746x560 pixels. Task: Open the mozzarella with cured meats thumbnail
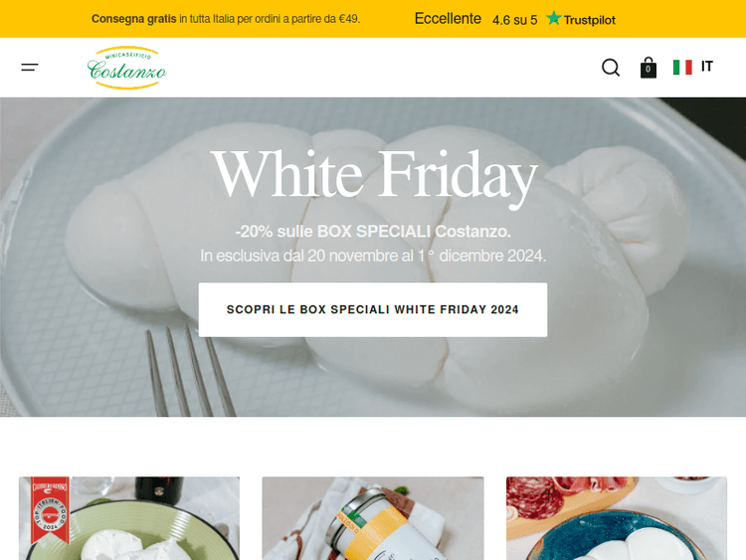tap(616, 518)
